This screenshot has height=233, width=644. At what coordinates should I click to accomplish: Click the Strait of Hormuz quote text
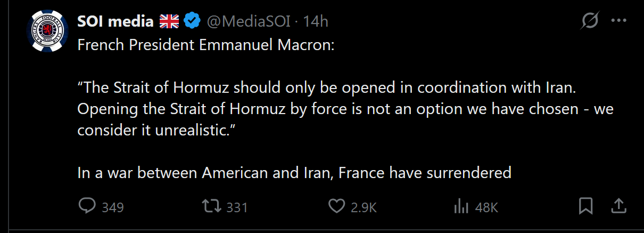pyautogui.click(x=345, y=109)
